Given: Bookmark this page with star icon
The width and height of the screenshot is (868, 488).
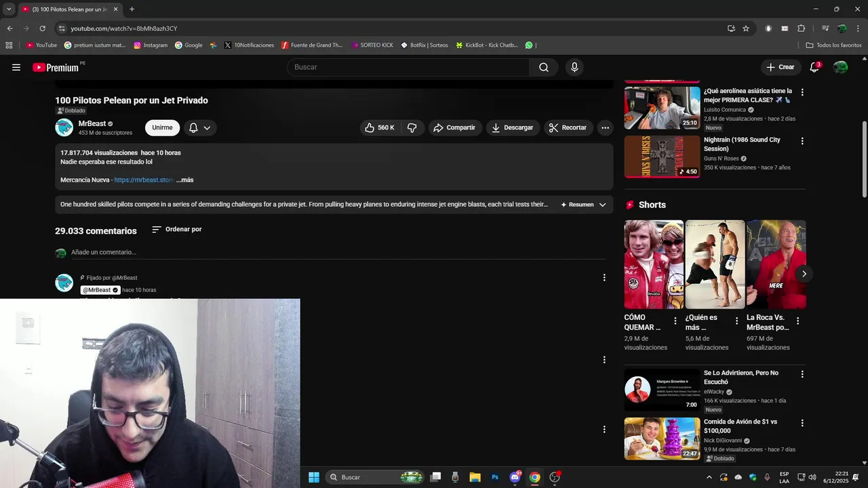Looking at the screenshot, I should pos(746,28).
